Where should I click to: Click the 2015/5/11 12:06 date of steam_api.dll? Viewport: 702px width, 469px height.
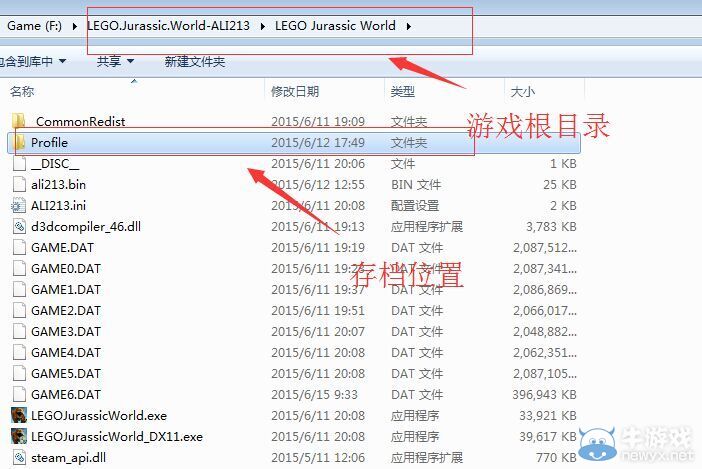pyautogui.click(x=318, y=457)
